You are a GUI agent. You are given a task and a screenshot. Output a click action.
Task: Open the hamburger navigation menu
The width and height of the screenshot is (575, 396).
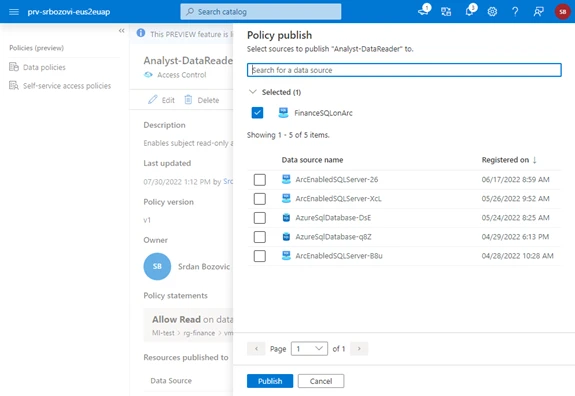click(14, 12)
